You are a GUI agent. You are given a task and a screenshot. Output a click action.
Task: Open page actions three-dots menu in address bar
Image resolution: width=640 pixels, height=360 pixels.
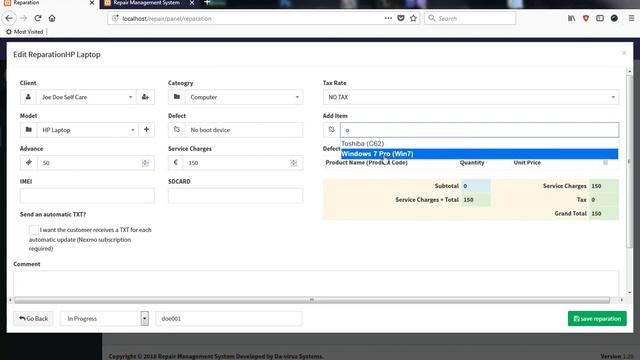click(x=388, y=18)
